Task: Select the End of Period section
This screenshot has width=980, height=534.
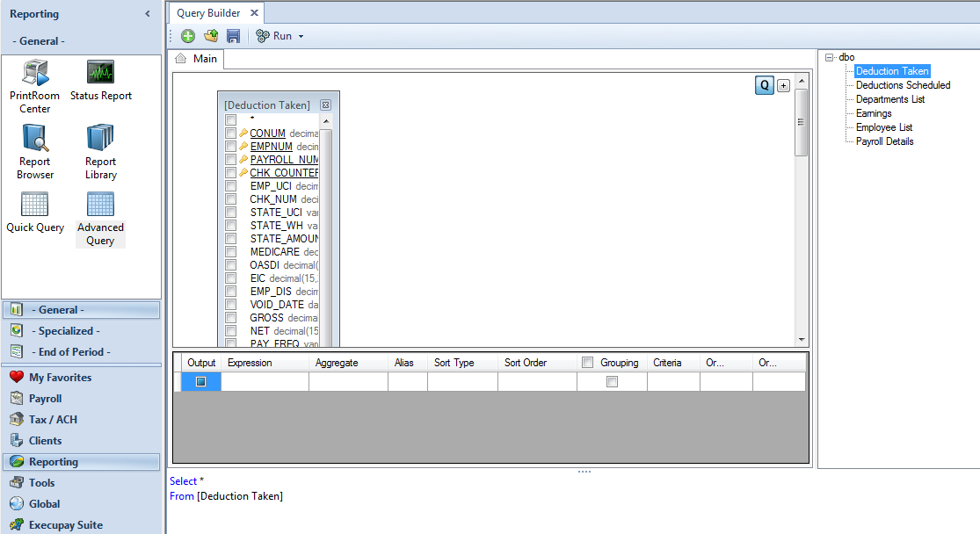Action: tap(71, 352)
